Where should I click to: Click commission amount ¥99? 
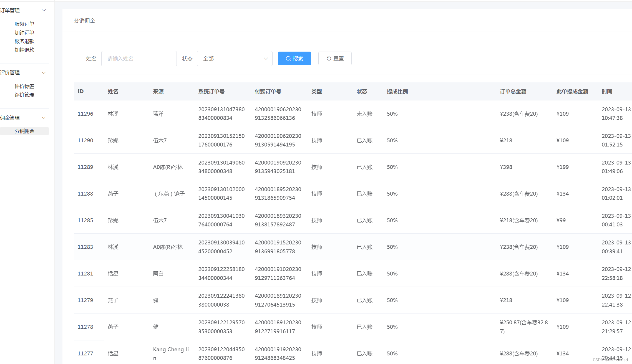coord(561,220)
